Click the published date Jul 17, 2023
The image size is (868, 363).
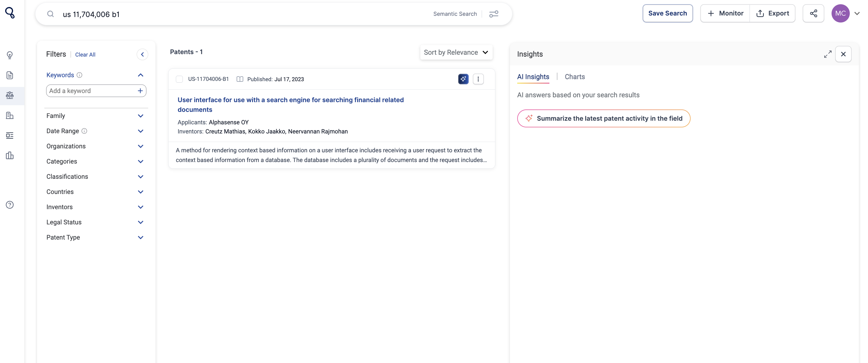(289, 79)
